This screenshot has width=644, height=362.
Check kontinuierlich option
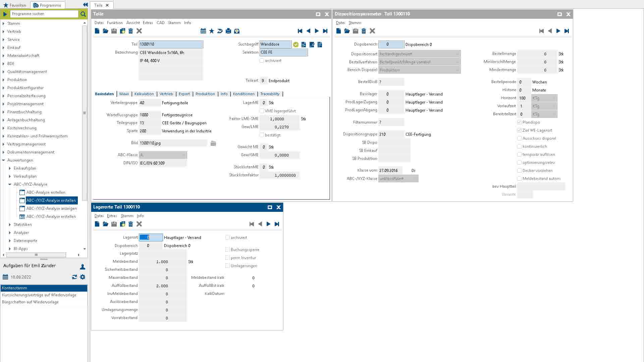tap(519, 146)
